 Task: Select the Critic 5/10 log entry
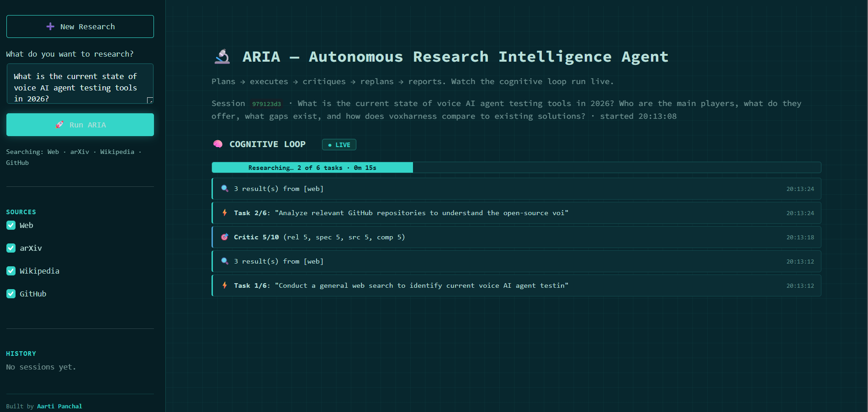516,237
